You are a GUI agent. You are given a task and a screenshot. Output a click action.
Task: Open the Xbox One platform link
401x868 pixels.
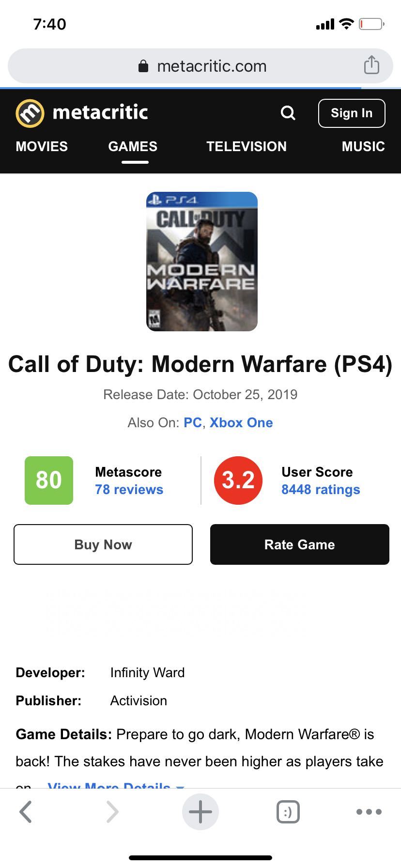point(241,422)
